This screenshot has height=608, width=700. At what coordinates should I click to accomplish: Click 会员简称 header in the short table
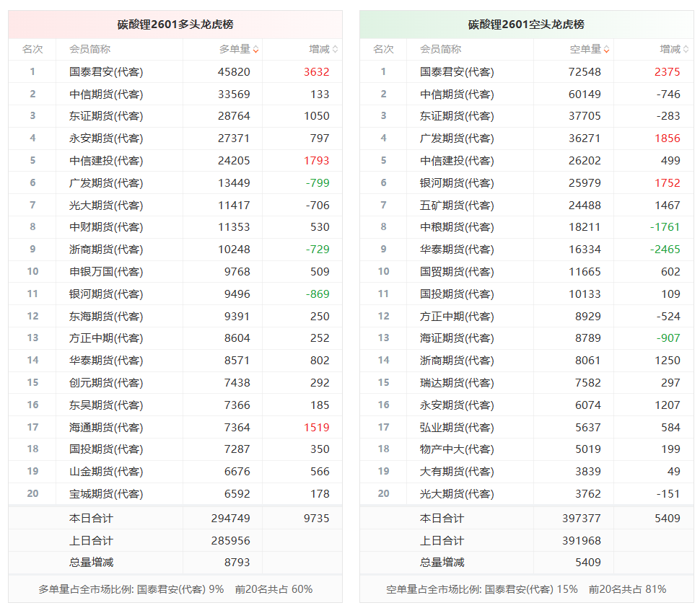coord(441,49)
